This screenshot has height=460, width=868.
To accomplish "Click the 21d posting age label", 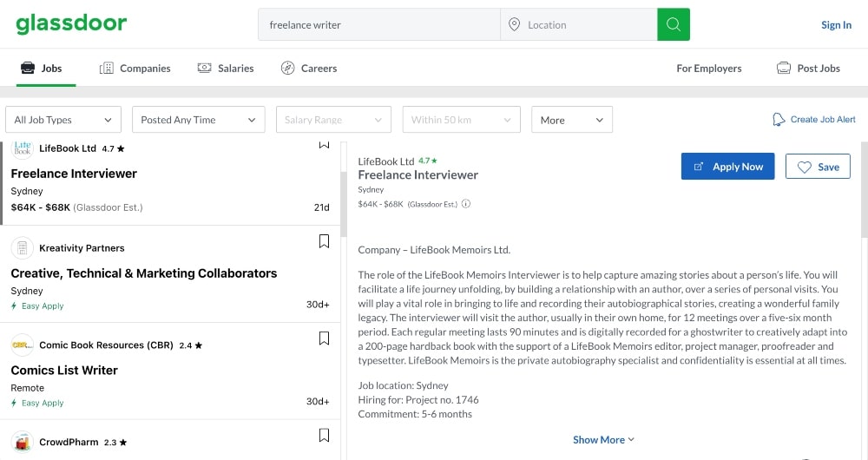I will pos(322,207).
